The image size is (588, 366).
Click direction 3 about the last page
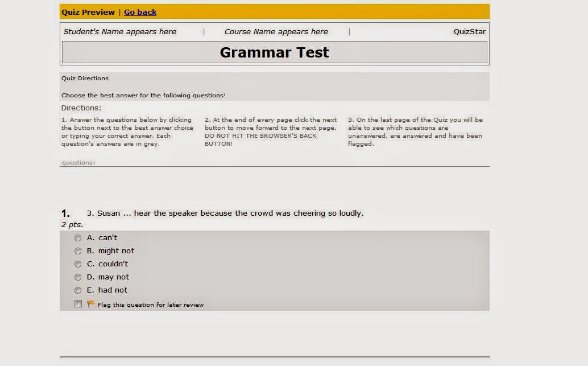pos(415,131)
